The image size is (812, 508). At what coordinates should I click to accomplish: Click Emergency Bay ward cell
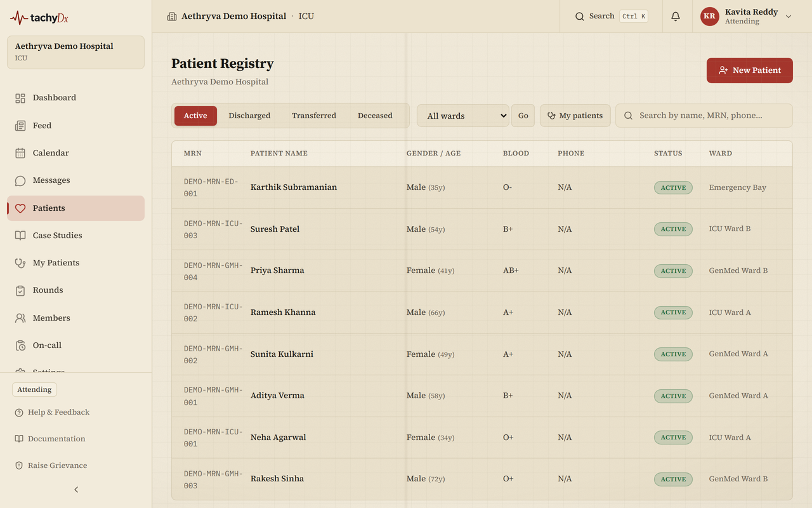click(x=737, y=187)
